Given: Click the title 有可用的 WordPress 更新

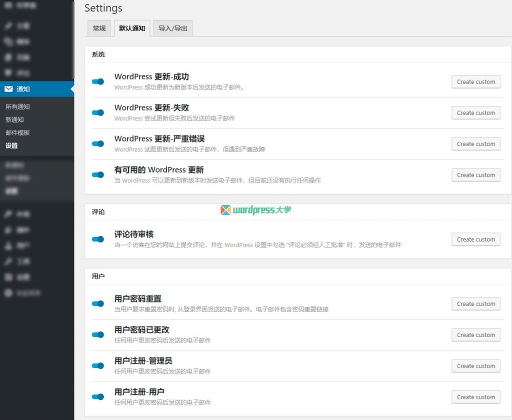Looking at the screenshot, I should (159, 169).
